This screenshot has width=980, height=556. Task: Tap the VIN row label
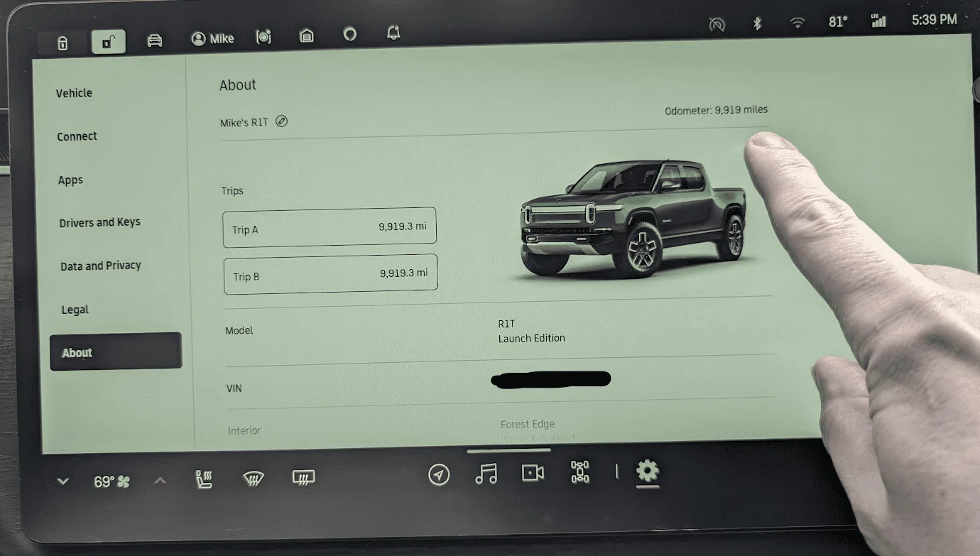click(234, 388)
